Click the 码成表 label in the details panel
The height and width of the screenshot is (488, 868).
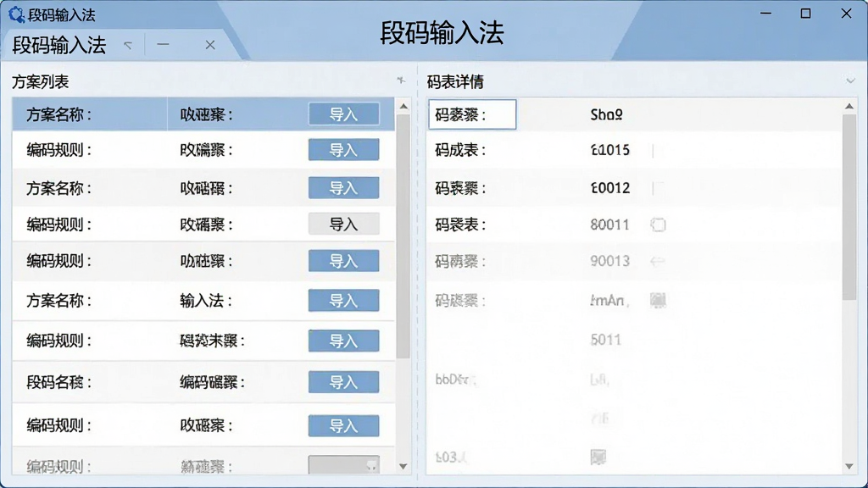(460, 150)
